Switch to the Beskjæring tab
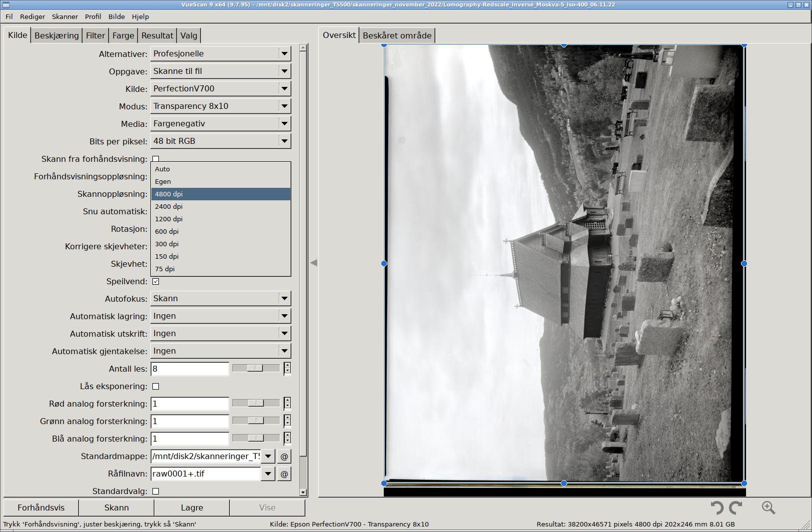This screenshot has height=532, width=812. [56, 35]
